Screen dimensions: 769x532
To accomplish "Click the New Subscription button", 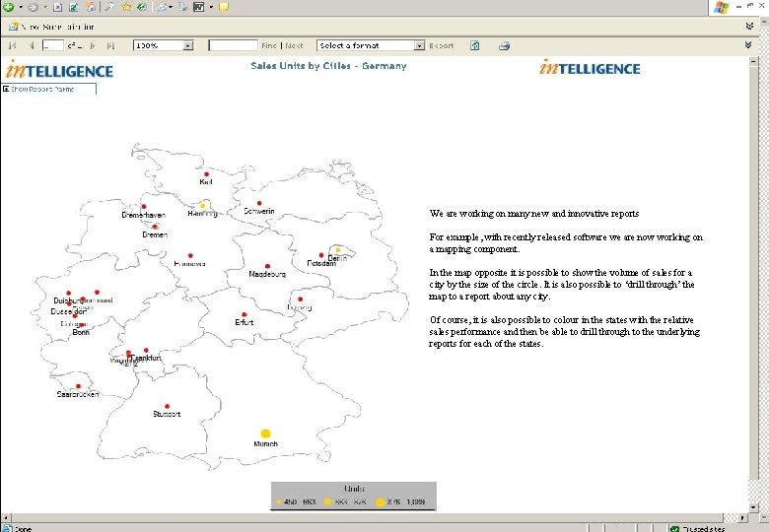I will pyautogui.click(x=51, y=27).
